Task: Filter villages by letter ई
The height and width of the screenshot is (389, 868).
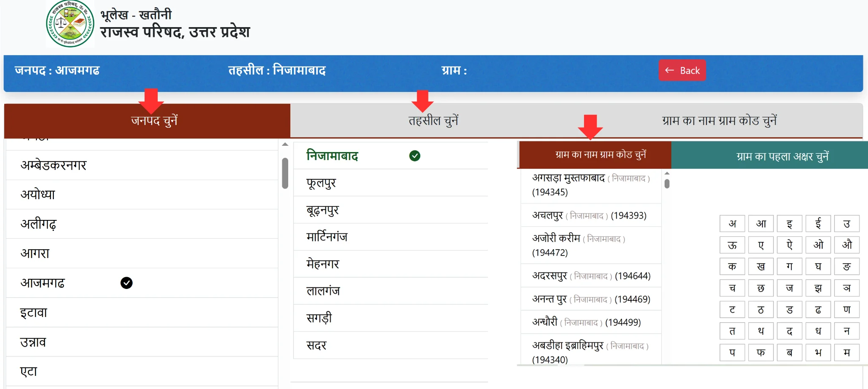Action: [818, 224]
